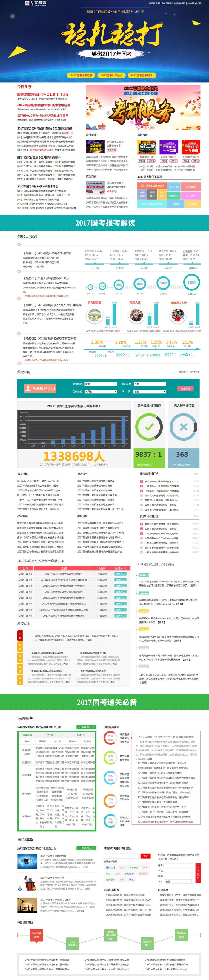Click the 2017国考招考信息 yellow button
This screenshot has height=980, width=209.
tap(81, 75)
